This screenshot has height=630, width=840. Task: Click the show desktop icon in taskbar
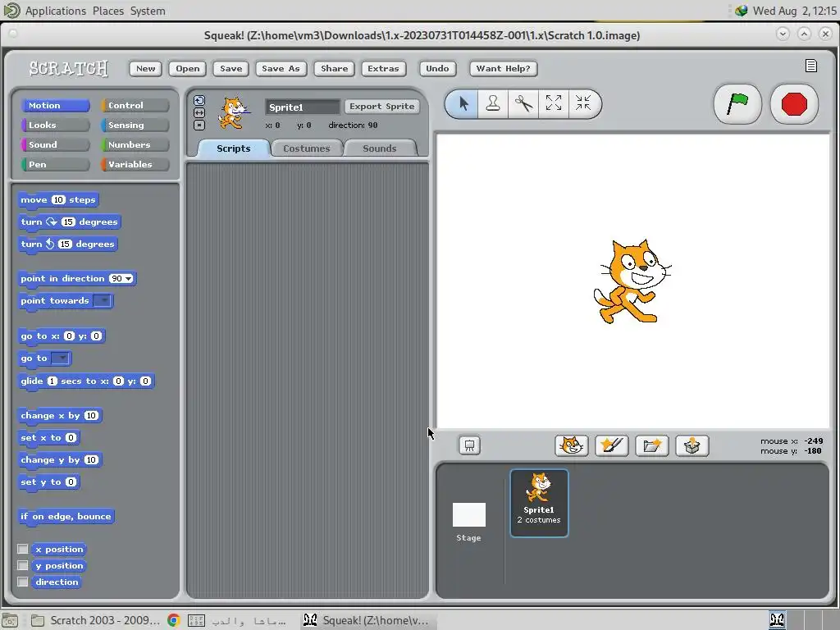click(10, 620)
